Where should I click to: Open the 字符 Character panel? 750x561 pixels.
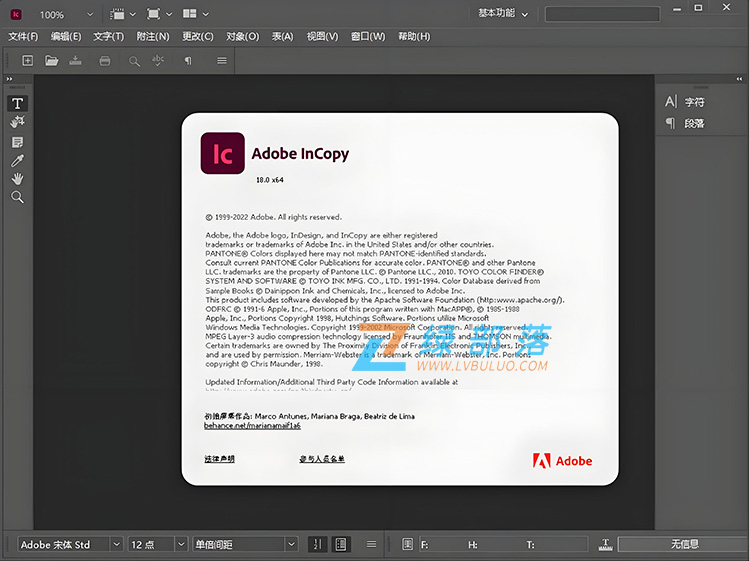coord(685,102)
